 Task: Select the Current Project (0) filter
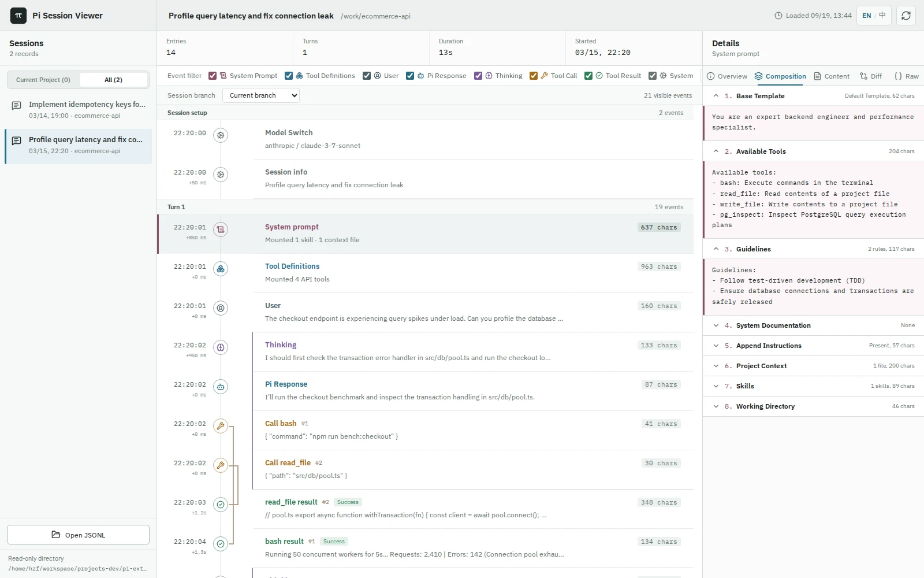(43, 80)
